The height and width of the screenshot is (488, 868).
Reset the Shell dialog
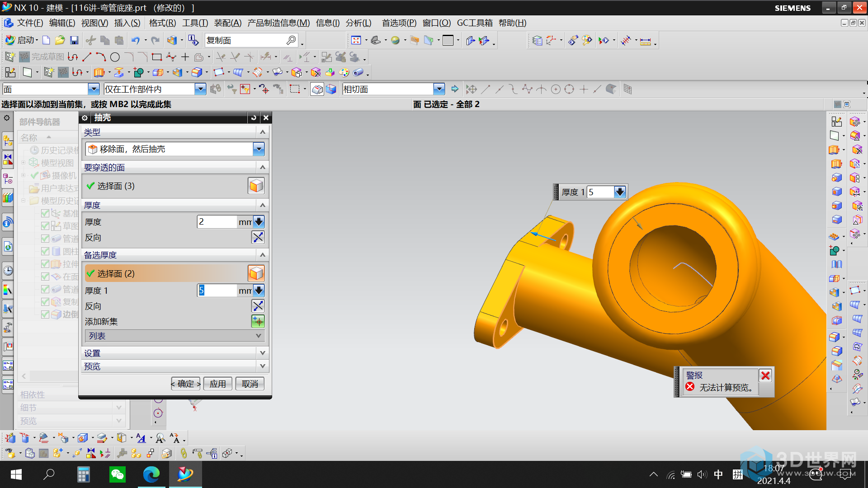point(254,117)
